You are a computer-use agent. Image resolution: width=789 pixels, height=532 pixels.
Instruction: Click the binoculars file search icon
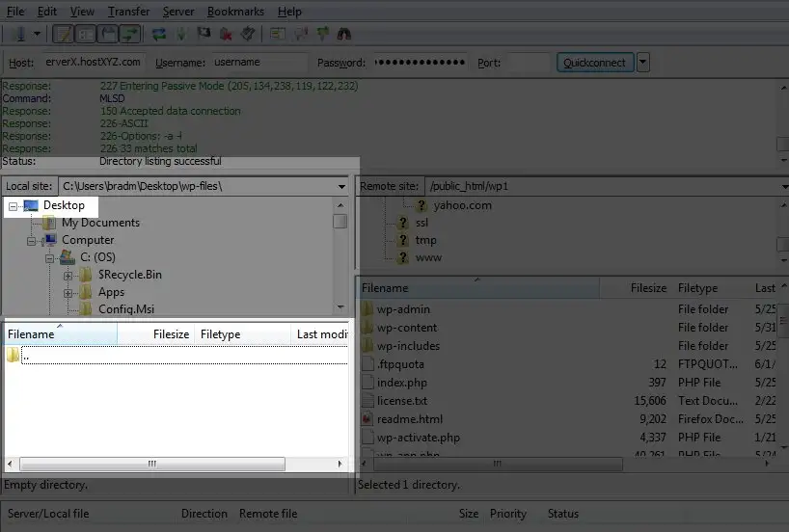pos(344,34)
